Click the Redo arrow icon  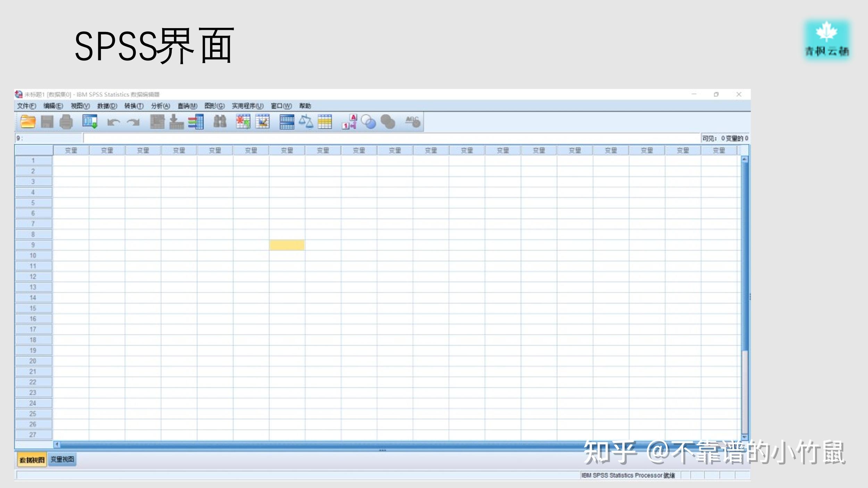coord(133,122)
